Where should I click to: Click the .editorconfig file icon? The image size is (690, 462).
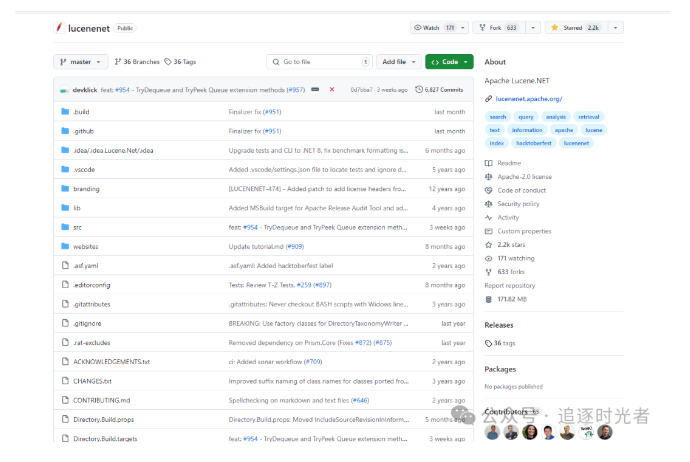[x=65, y=285]
